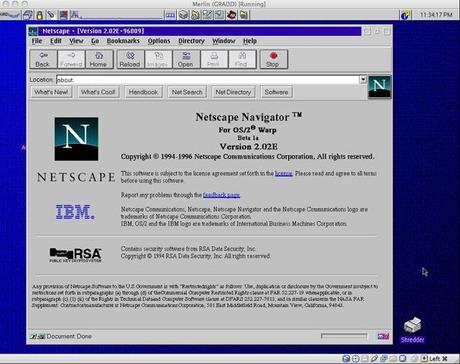
Task: Click the security key icon in Netscape status bar
Action: [38, 336]
